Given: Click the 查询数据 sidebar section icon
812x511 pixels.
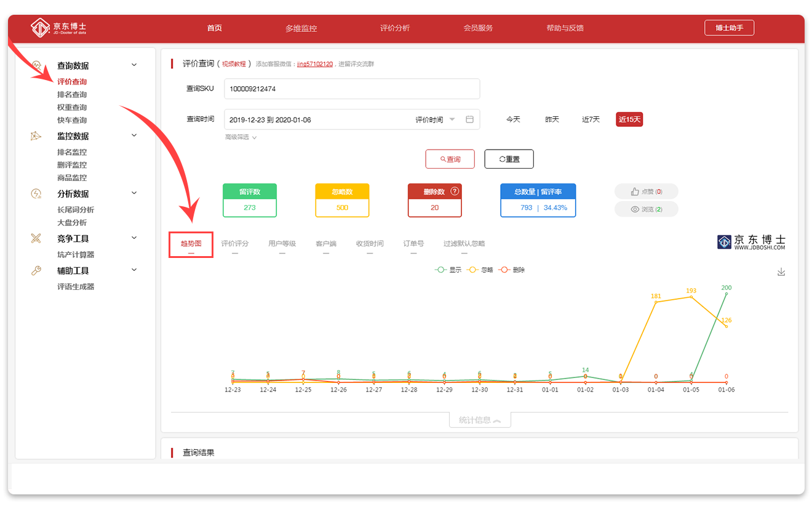Looking at the screenshot, I should [36, 65].
